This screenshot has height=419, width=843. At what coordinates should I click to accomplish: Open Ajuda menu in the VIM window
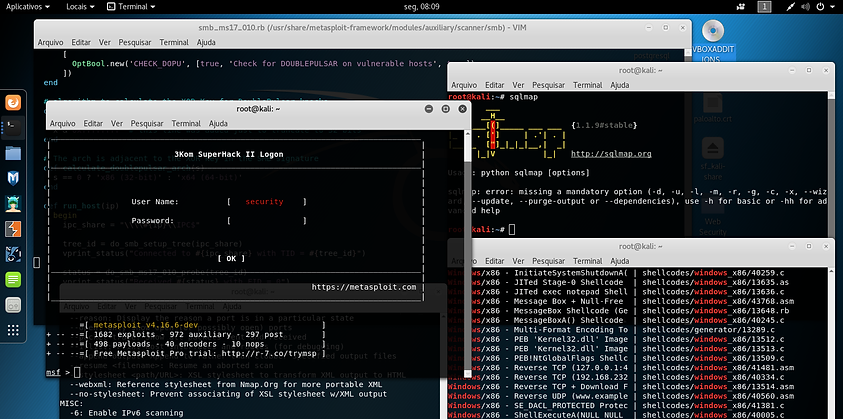206,42
